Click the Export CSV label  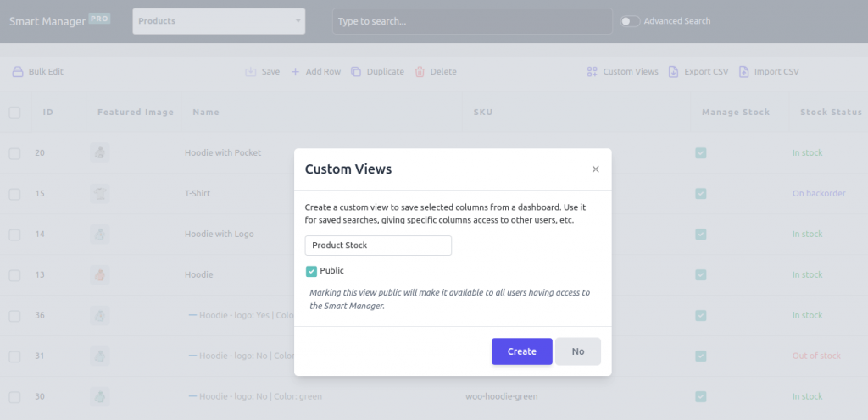point(706,72)
